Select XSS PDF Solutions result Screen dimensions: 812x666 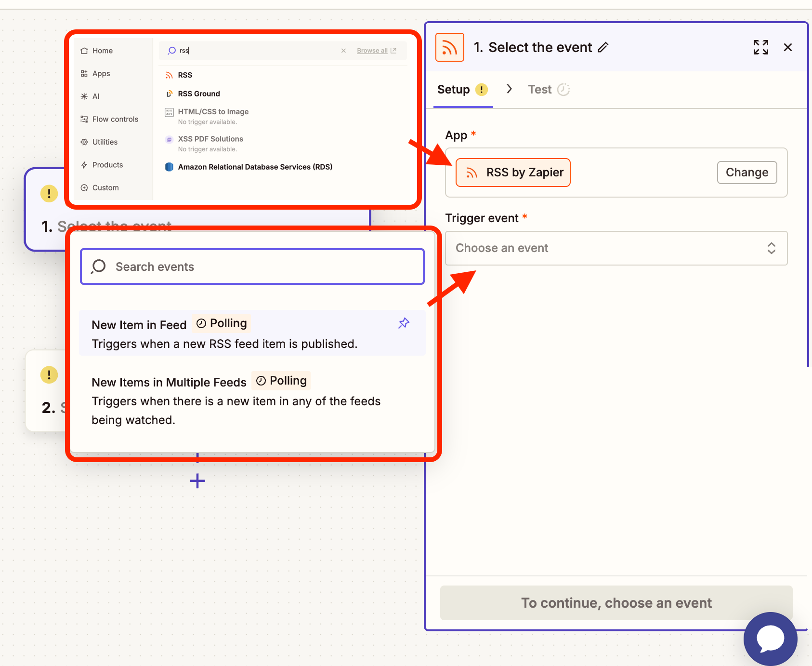(210, 143)
